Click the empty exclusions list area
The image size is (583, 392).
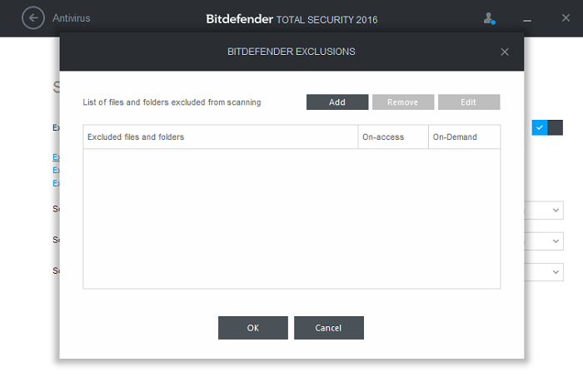tap(291, 218)
